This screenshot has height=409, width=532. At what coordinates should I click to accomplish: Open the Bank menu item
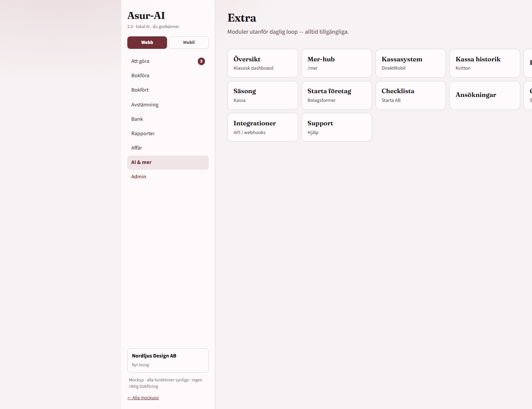168,119
